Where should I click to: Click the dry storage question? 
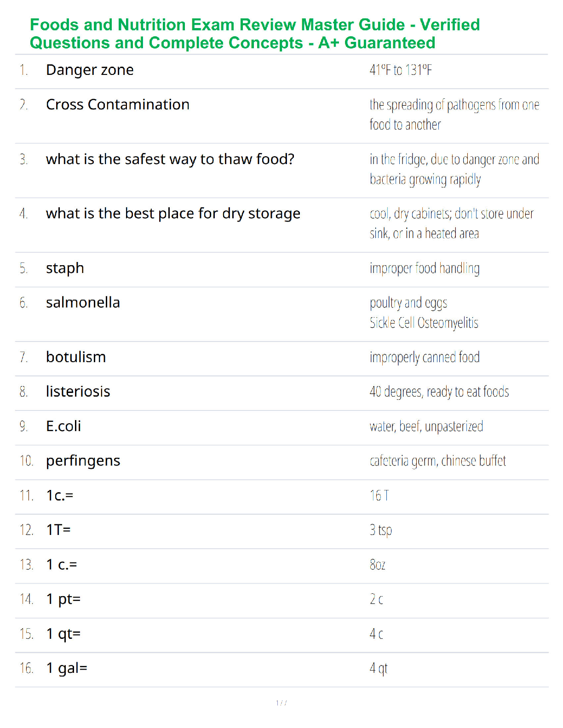(x=173, y=214)
